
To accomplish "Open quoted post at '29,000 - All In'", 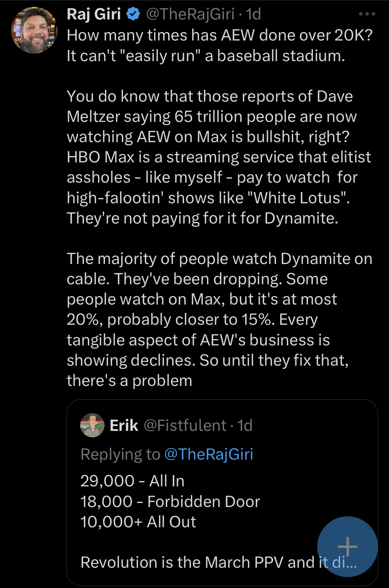I will [x=133, y=481].
